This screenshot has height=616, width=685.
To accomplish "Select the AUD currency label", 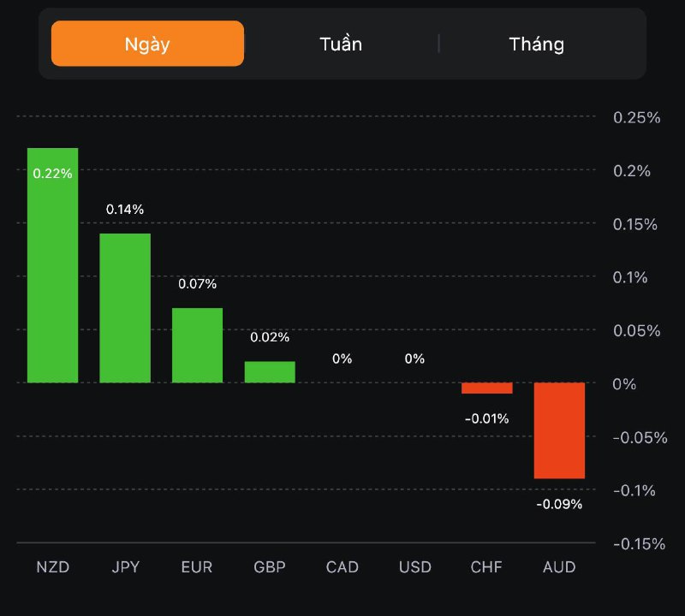I will click(x=559, y=567).
